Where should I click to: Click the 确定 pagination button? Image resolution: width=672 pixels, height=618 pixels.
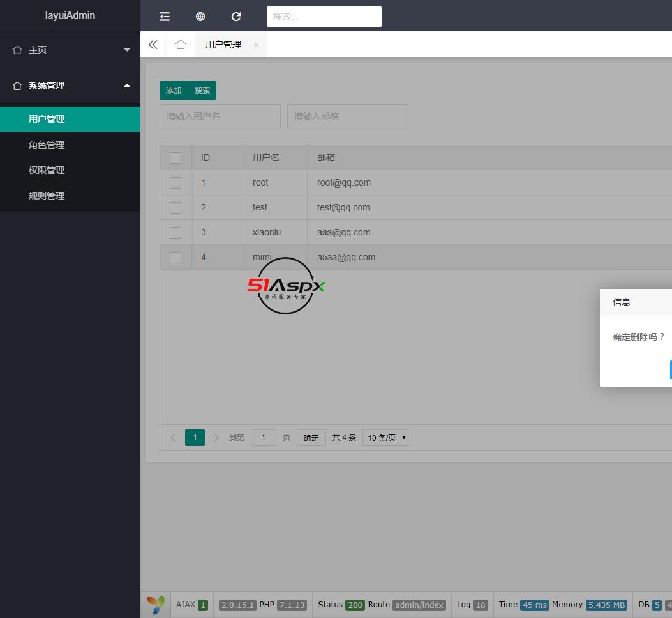click(x=311, y=438)
